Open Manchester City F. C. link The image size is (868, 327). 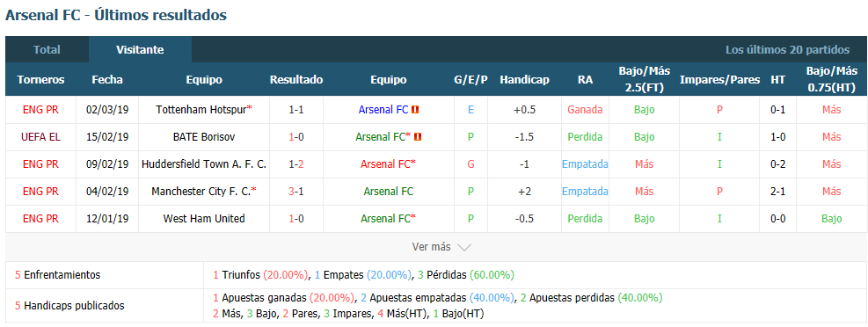(204, 191)
